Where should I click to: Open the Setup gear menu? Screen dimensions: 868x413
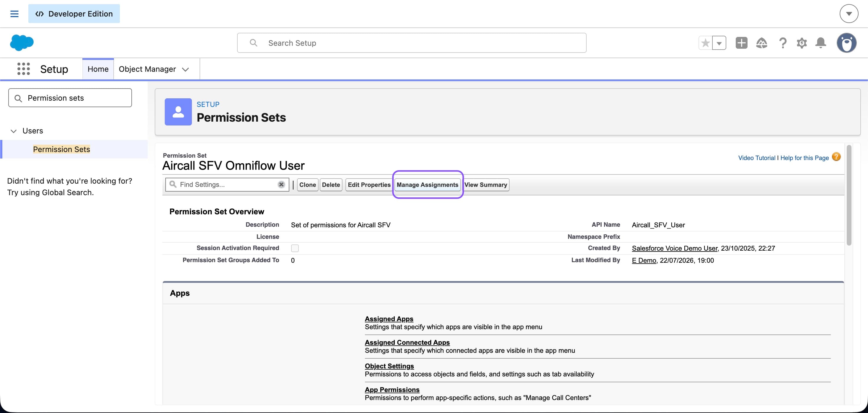click(x=802, y=43)
